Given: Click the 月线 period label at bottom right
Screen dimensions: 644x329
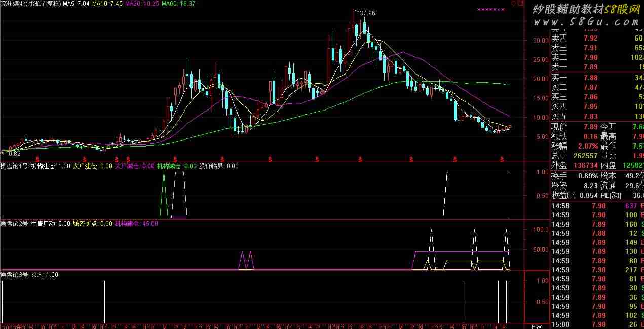Looking at the screenshot, I should (x=537, y=326).
